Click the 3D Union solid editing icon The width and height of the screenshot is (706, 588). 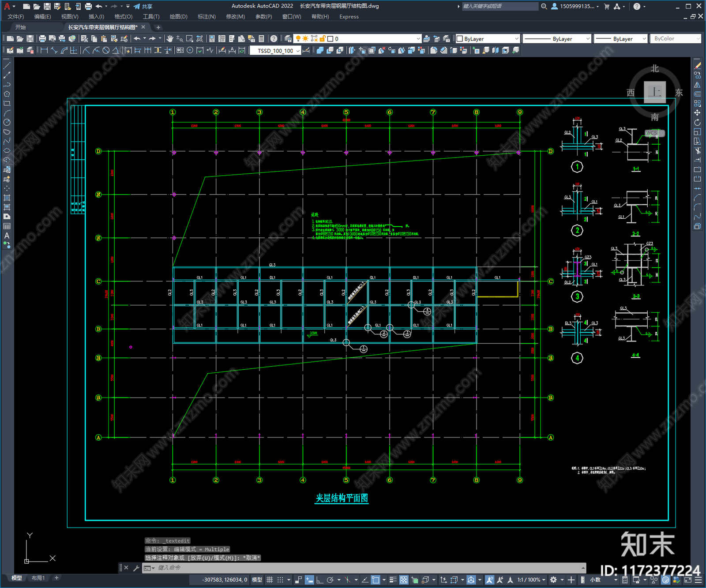coord(320,50)
